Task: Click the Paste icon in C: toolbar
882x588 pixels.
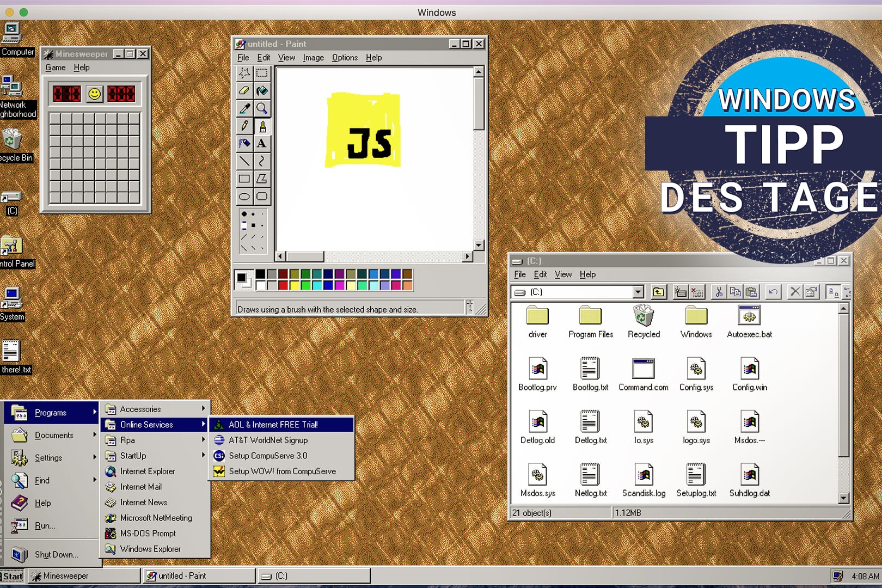Action: 751,292
